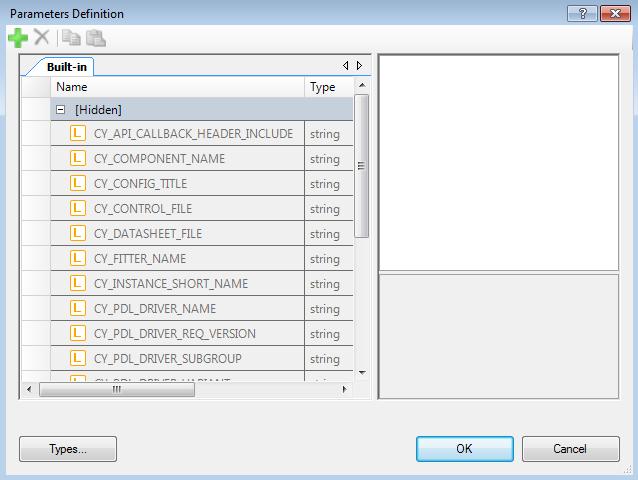This screenshot has height=480, width=638.
Task: Open the Types... dialog
Action: tap(68, 449)
